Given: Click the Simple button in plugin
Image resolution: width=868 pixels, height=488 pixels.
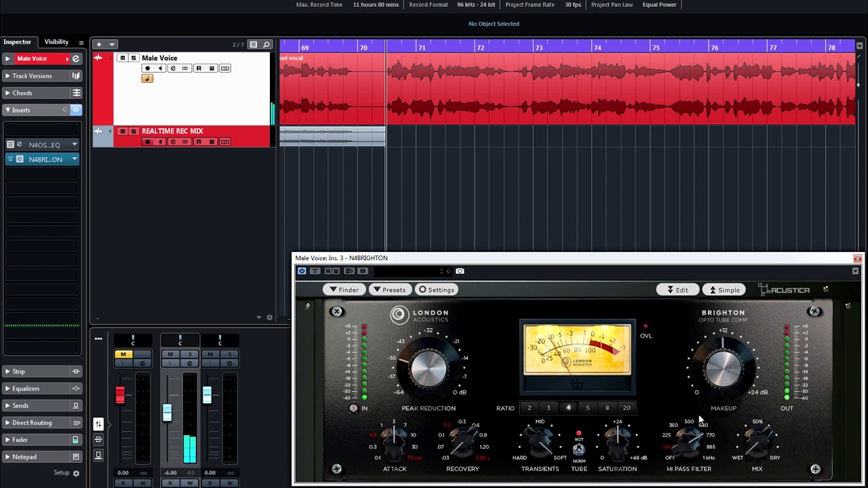Looking at the screenshot, I should [725, 290].
